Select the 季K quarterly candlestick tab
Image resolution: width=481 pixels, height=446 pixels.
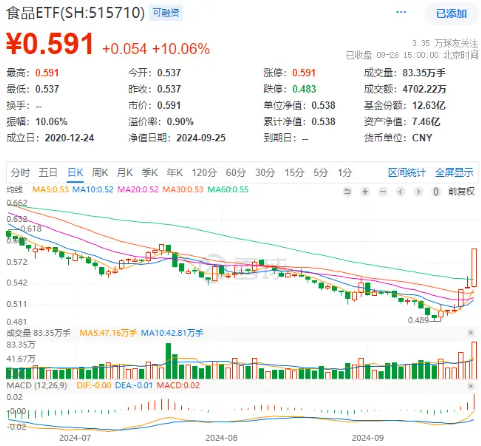[150, 172]
